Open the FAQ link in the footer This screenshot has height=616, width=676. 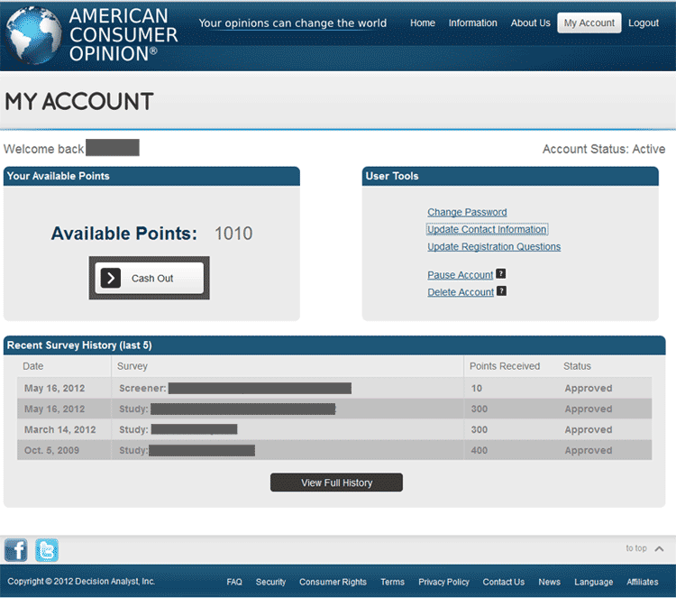click(234, 583)
